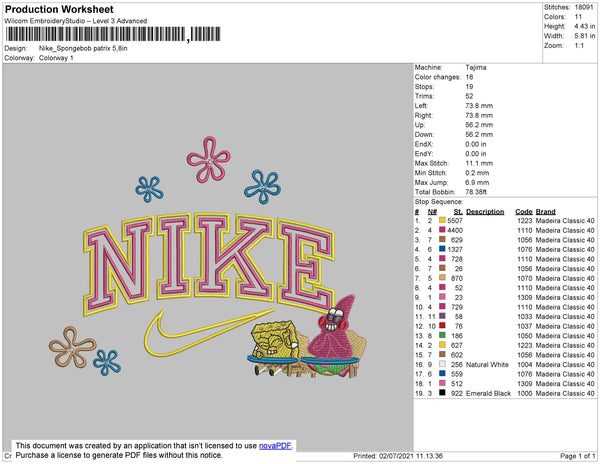This screenshot has height=464, width=600.
Task: Click the yellow color swatch in stop row 1
Action: [x=442, y=220]
